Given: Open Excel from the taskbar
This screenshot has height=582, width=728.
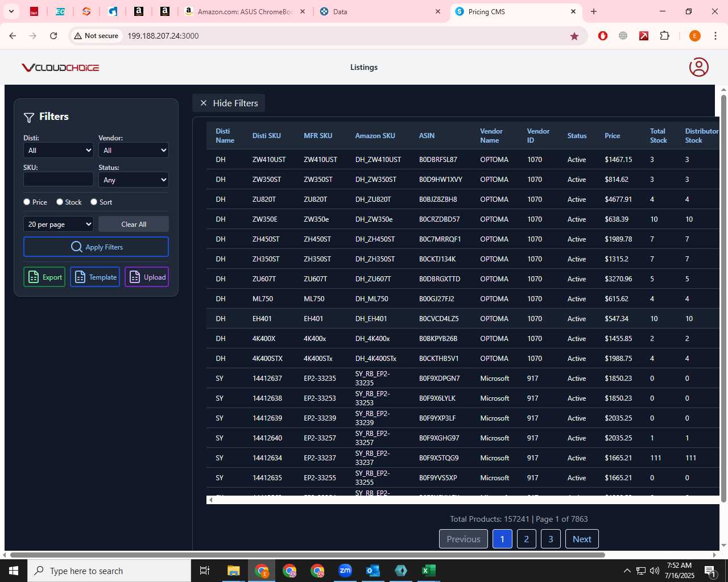Looking at the screenshot, I should [429, 571].
